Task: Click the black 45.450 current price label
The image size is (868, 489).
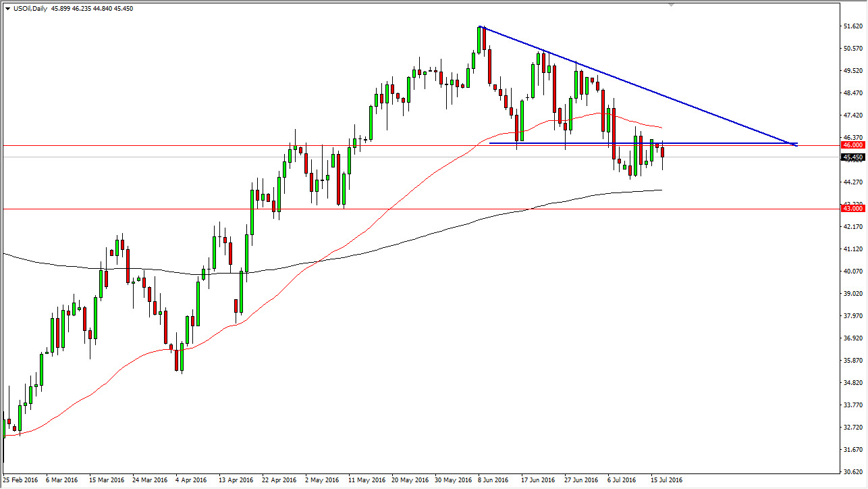Action: [x=852, y=157]
